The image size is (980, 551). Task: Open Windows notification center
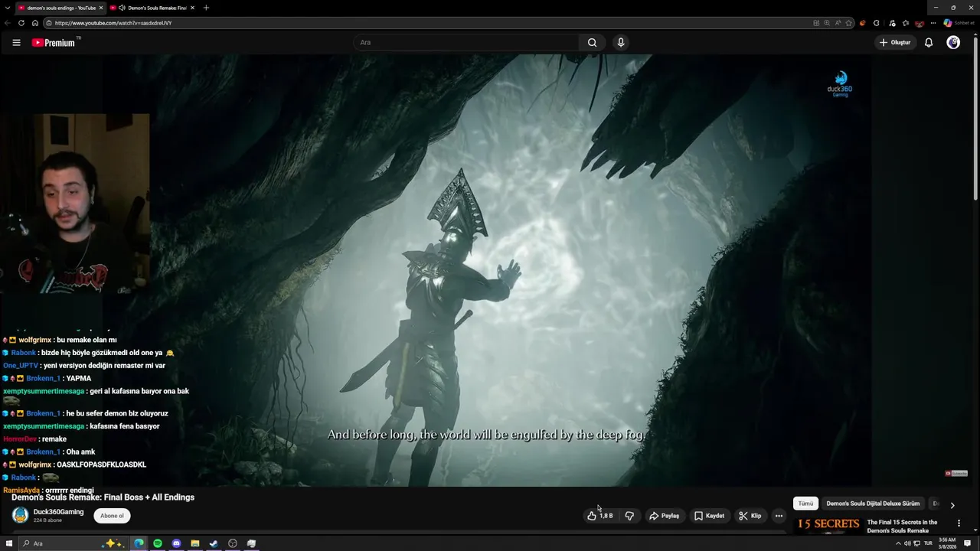[968, 543]
